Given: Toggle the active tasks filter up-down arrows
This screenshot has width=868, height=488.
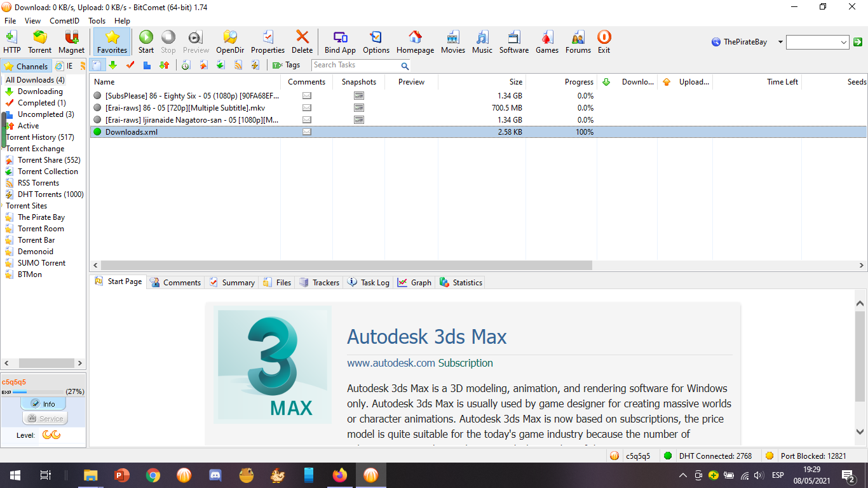Looking at the screenshot, I should [164, 65].
